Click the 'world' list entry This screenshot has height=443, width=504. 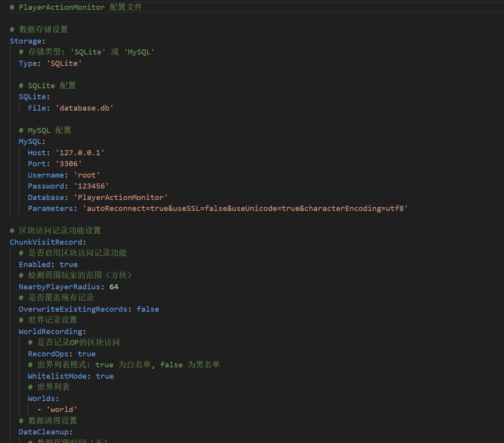pos(62,409)
